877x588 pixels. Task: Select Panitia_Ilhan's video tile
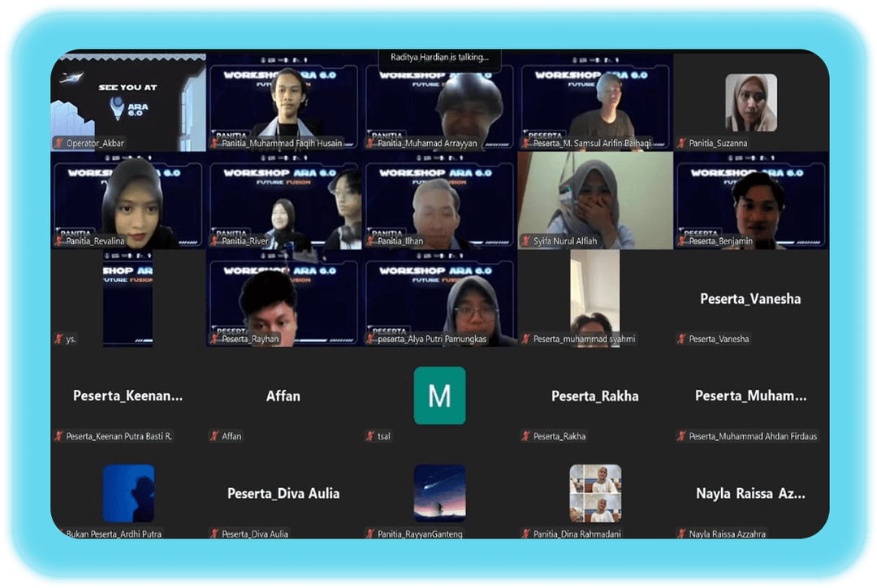439,201
